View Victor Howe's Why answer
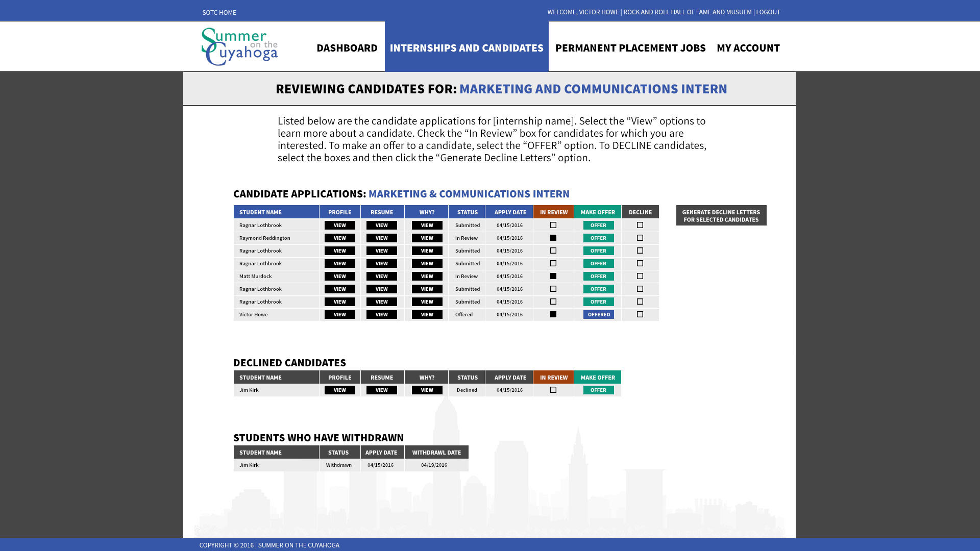 click(427, 314)
